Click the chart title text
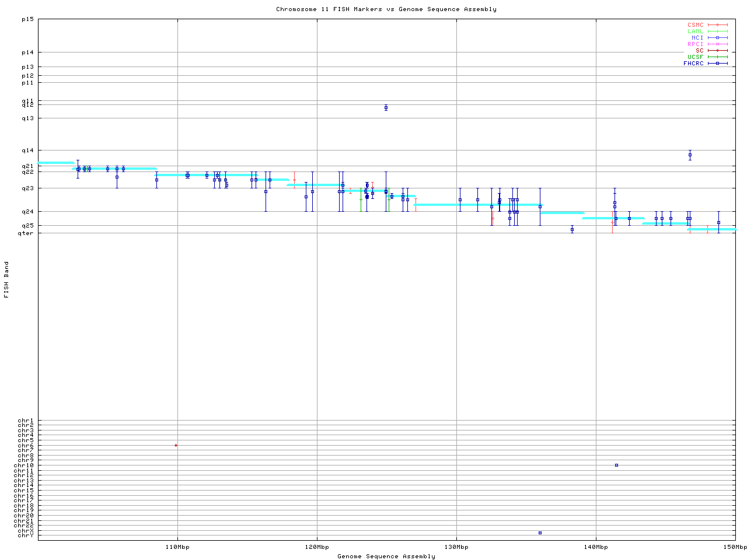The height and width of the screenshot is (560, 747). [386, 9]
